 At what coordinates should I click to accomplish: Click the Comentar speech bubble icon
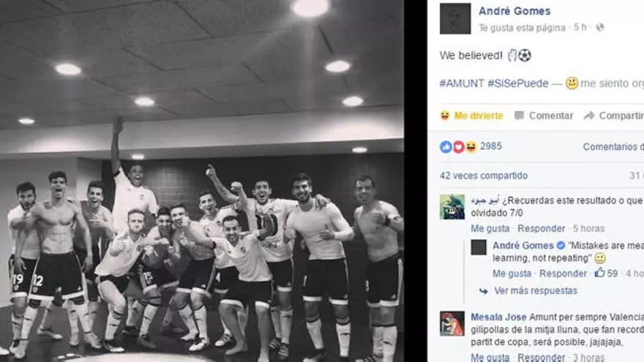pos(519,116)
